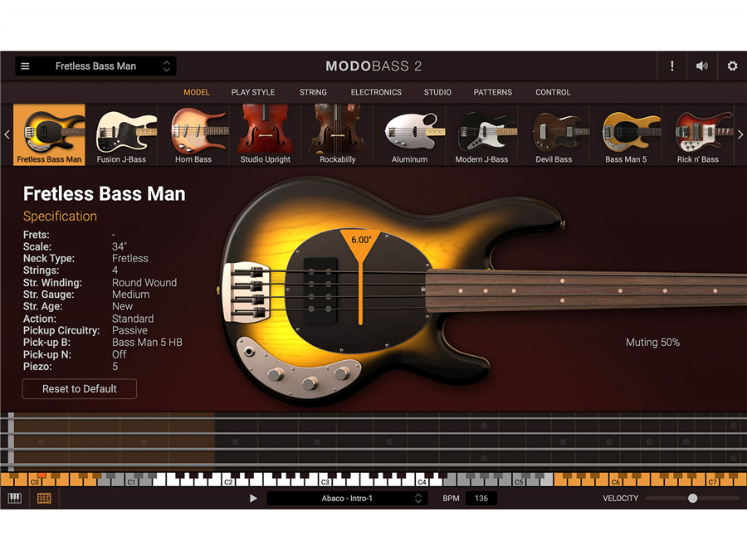Open settings with the gear icon
Image resolution: width=747 pixels, height=560 pixels.
pyautogui.click(x=732, y=66)
